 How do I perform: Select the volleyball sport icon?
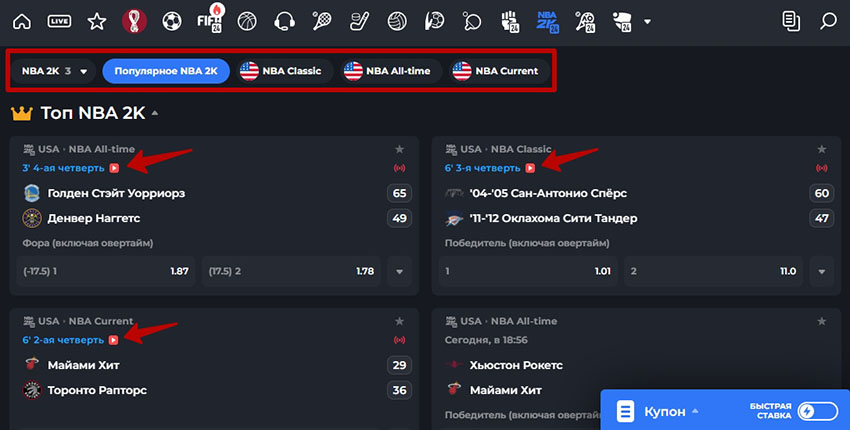pos(397,22)
